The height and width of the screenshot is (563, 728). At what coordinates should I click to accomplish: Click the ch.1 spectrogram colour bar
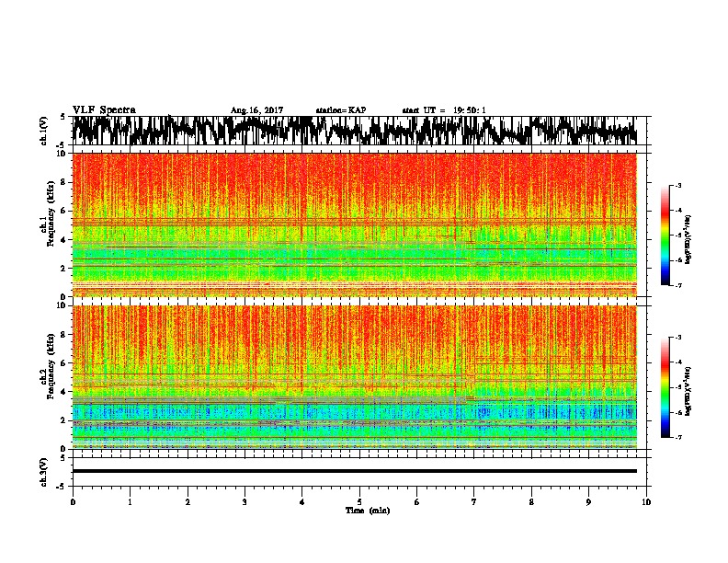pos(665,236)
